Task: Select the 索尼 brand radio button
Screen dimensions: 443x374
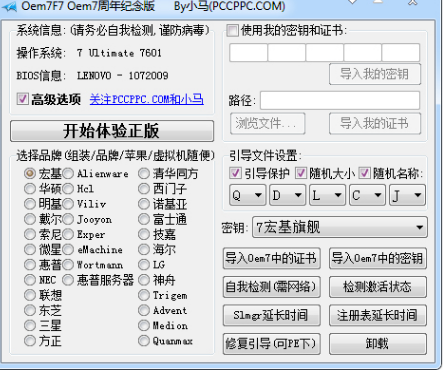Action: [30, 234]
